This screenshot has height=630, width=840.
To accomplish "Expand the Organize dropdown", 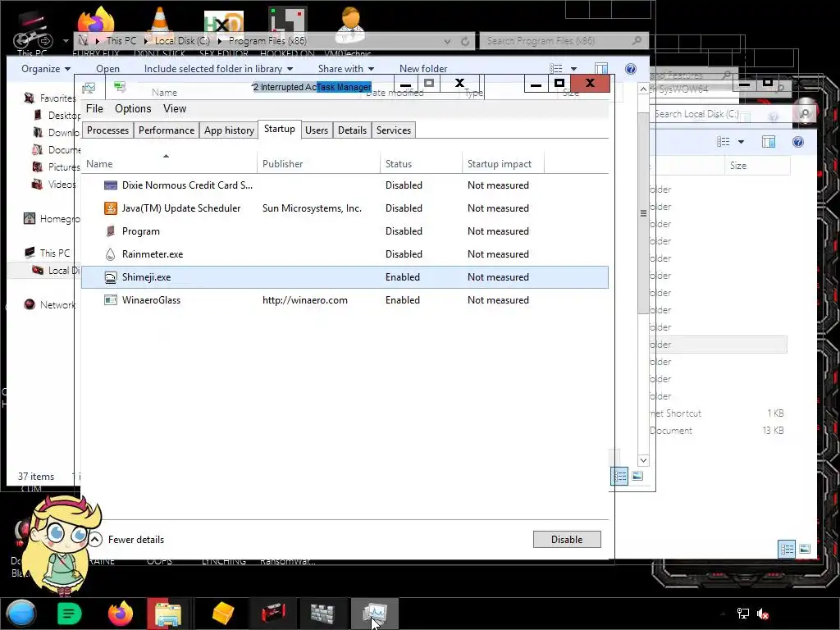I will coord(46,69).
